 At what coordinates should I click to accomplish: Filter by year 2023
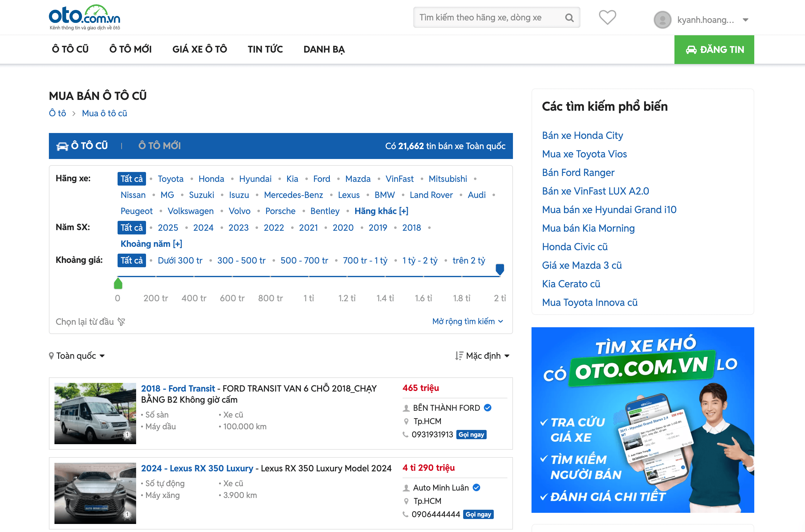238,228
